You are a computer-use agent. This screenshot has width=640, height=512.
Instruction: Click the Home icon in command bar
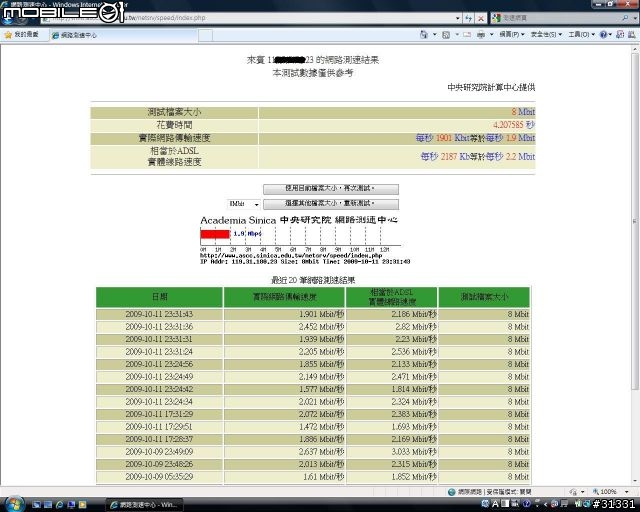(424, 35)
